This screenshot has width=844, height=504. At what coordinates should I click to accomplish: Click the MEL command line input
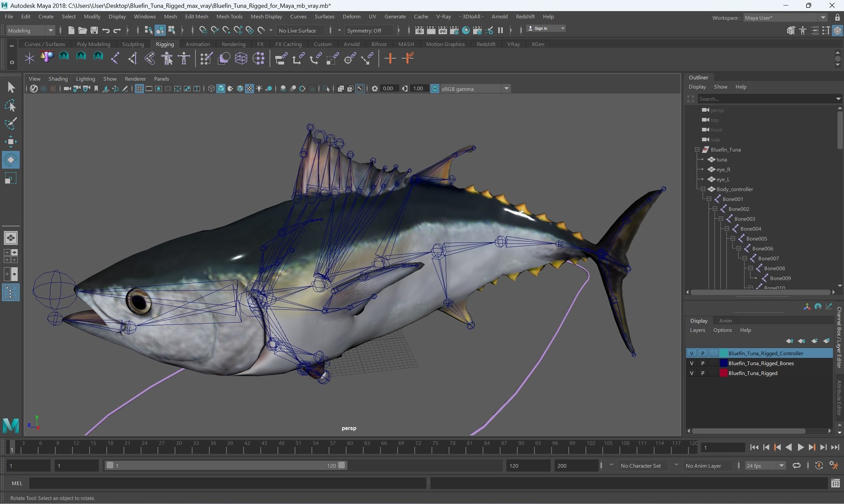coord(228,483)
